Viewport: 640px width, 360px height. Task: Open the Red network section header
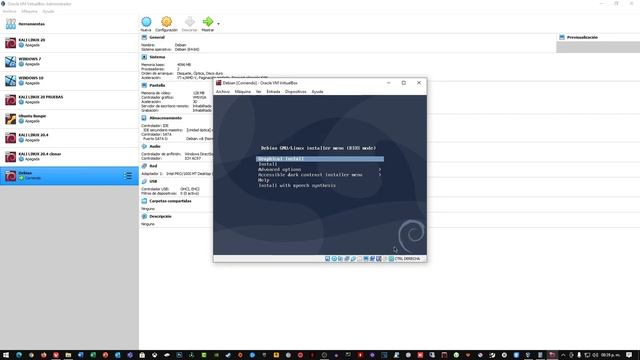153,166
